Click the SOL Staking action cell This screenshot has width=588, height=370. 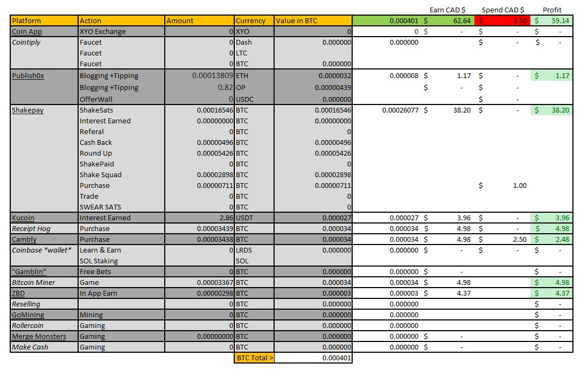coord(122,261)
